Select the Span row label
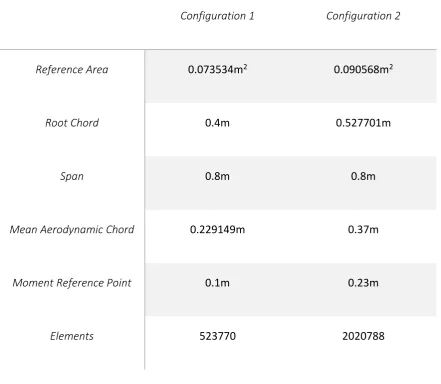This screenshot has height=384, width=441. 72,176
